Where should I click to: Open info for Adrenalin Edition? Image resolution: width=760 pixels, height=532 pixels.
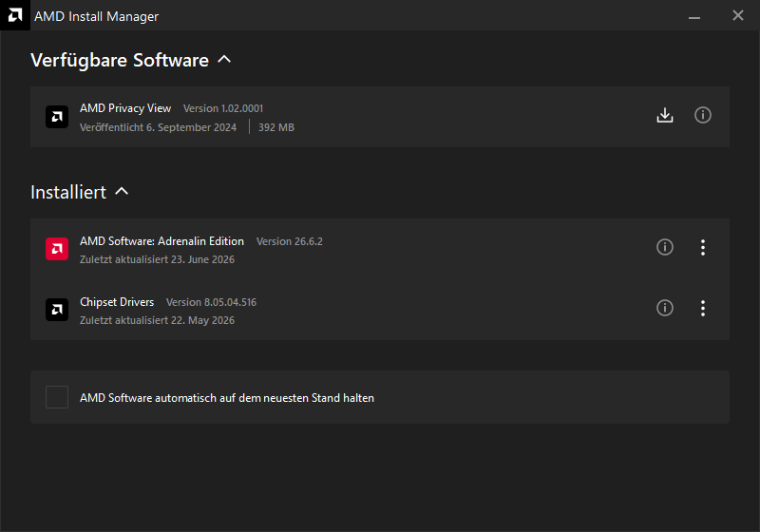[x=664, y=247]
